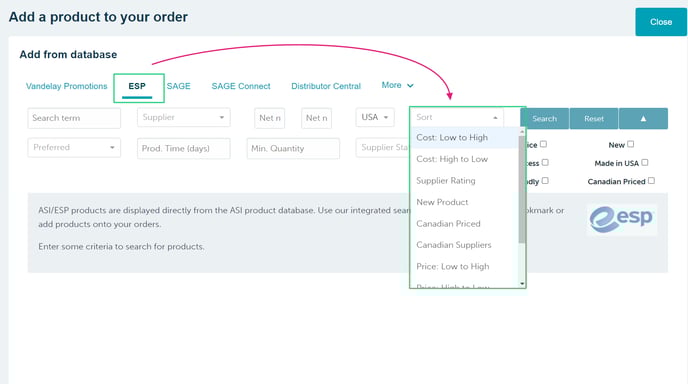Open the Preferred dropdown
This screenshot has height=384, width=688.
pyautogui.click(x=74, y=147)
